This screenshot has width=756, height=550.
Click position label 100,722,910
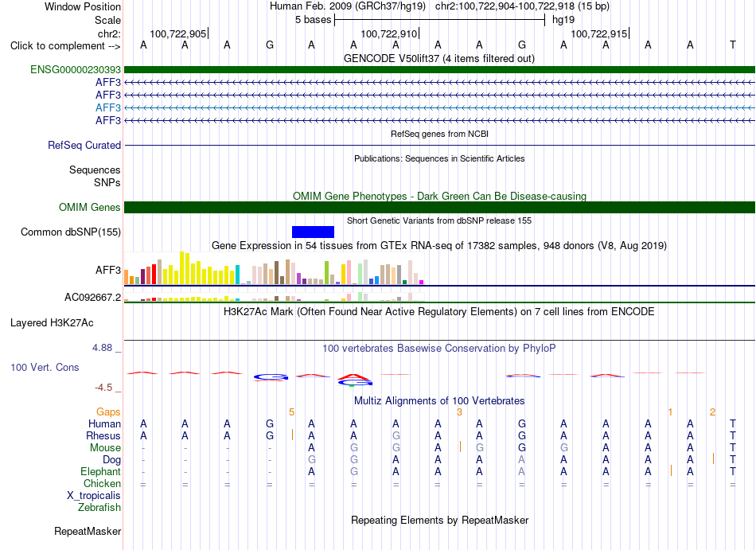coord(388,33)
